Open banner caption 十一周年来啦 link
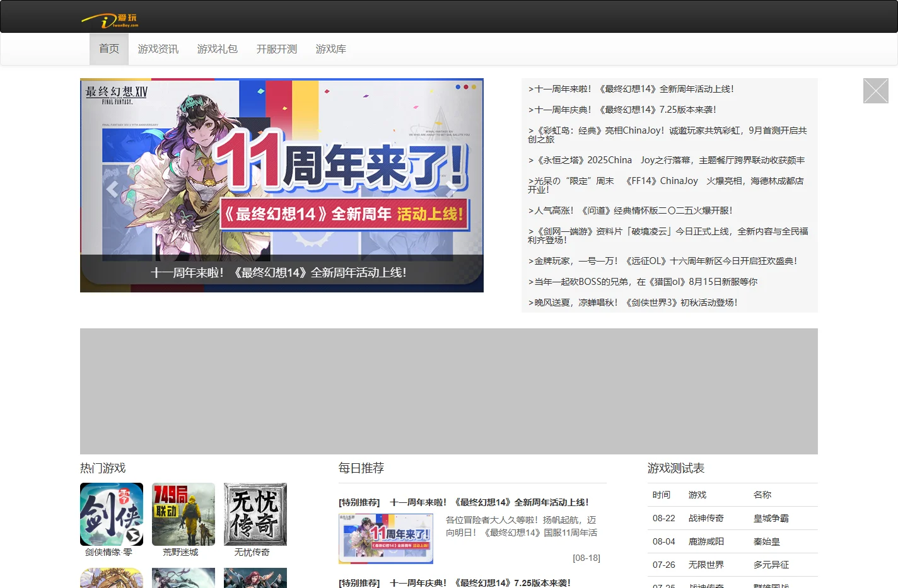This screenshot has width=898, height=588. pos(279,272)
